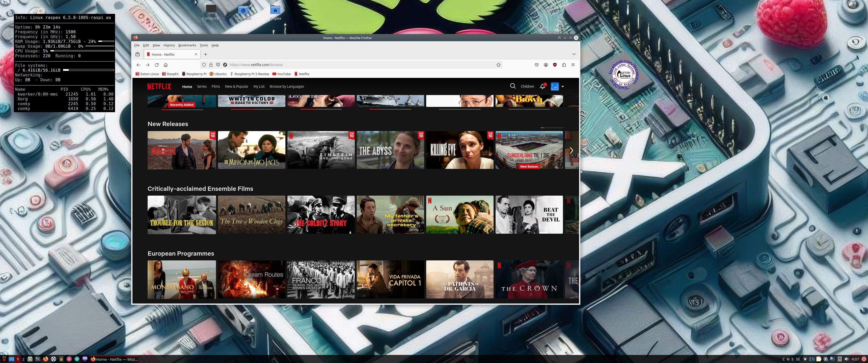Open Beat the Devil thumbnail
868x363 pixels.
tap(529, 215)
